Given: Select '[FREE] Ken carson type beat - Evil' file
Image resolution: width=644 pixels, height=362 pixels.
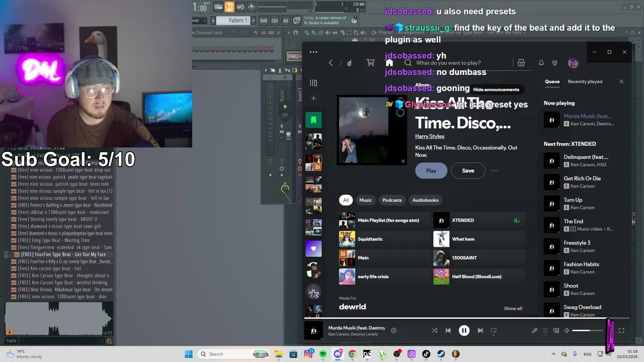Looking at the screenshot, I should coord(49,268).
